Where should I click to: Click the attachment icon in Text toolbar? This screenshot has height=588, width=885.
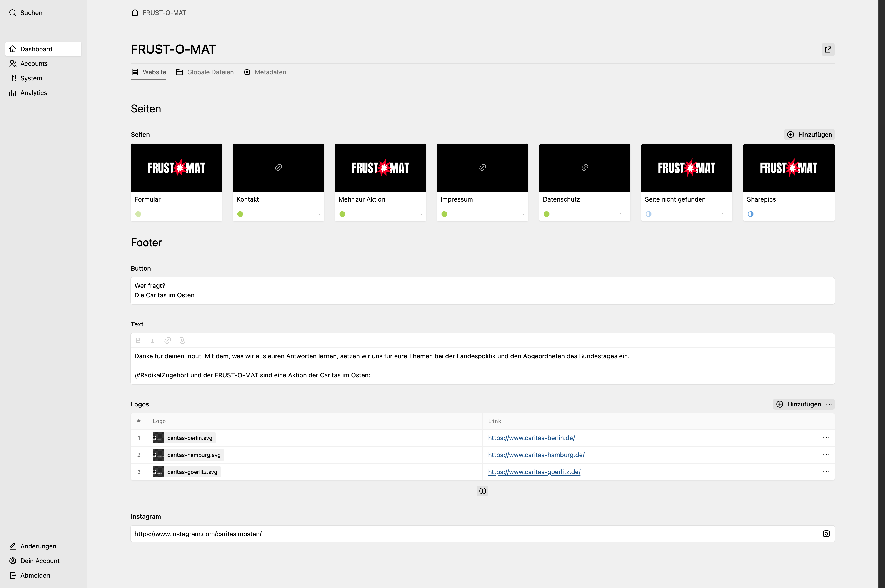pos(182,341)
